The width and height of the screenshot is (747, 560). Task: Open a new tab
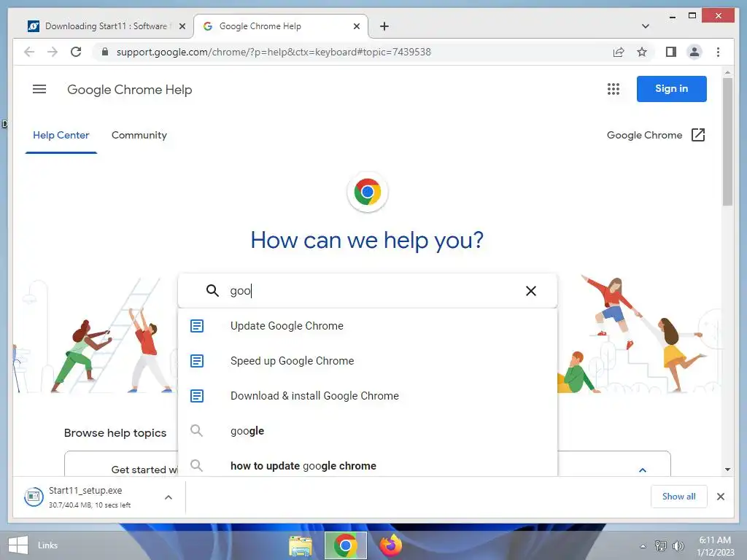384,26
